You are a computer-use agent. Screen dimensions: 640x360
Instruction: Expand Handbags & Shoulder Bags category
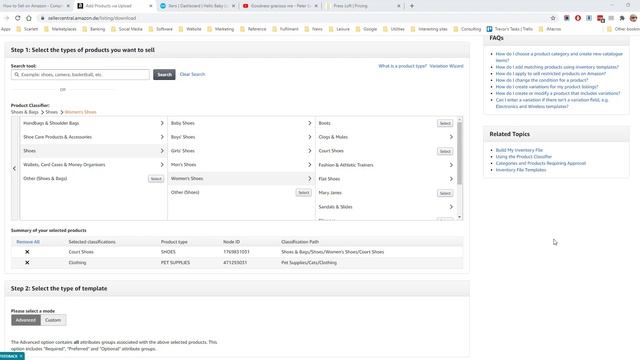coord(93,123)
